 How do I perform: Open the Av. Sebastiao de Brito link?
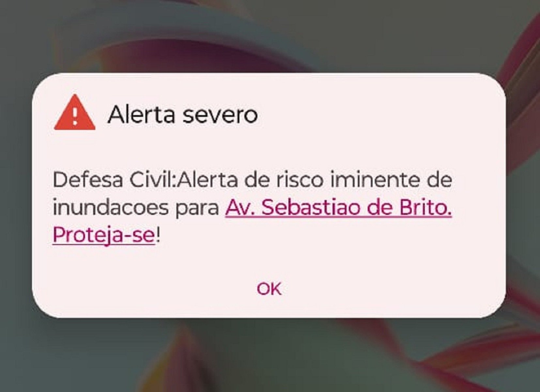click(x=338, y=207)
